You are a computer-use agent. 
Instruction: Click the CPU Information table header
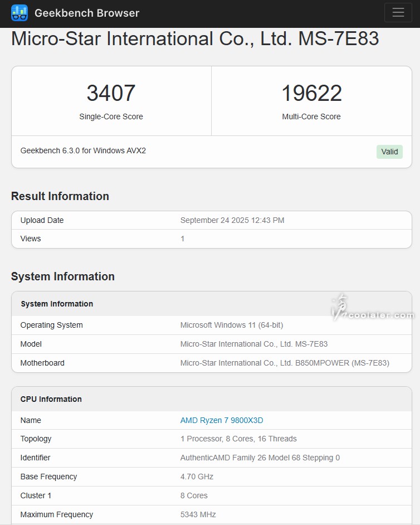[51, 399]
